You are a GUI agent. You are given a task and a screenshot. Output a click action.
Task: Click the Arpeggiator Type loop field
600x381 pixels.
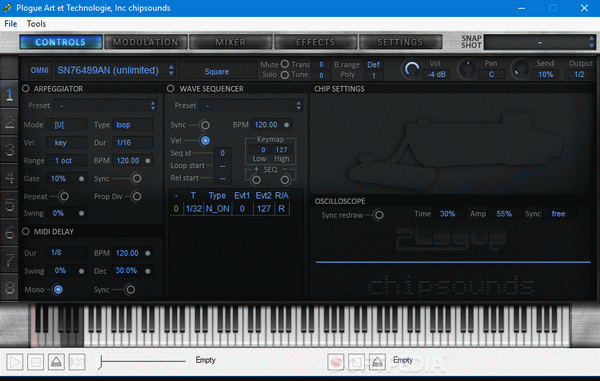[x=133, y=125]
